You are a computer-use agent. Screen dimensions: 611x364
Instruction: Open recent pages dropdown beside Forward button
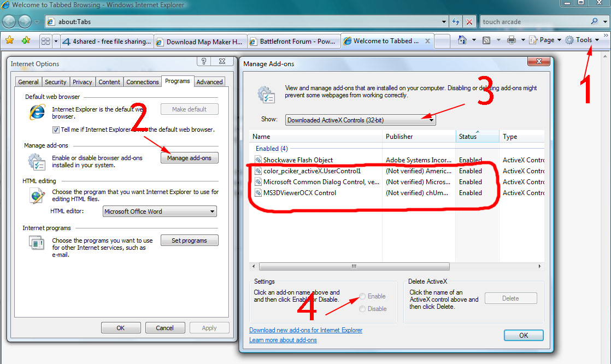click(37, 22)
